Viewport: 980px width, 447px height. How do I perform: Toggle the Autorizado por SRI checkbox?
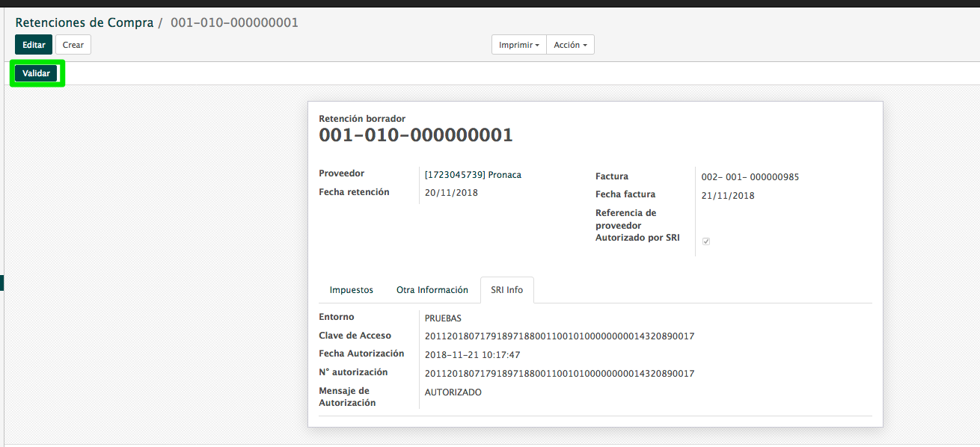tap(706, 241)
